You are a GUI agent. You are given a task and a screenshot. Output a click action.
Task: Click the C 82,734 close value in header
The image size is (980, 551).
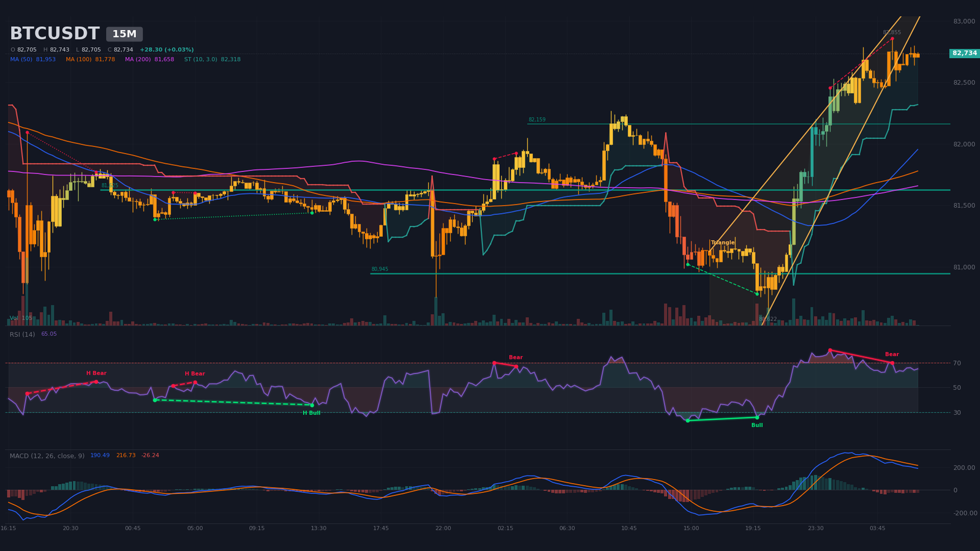[120, 50]
